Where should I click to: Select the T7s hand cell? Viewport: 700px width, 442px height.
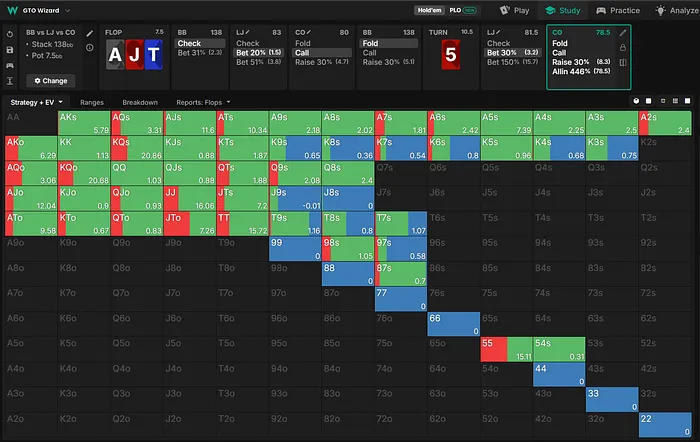(401, 224)
